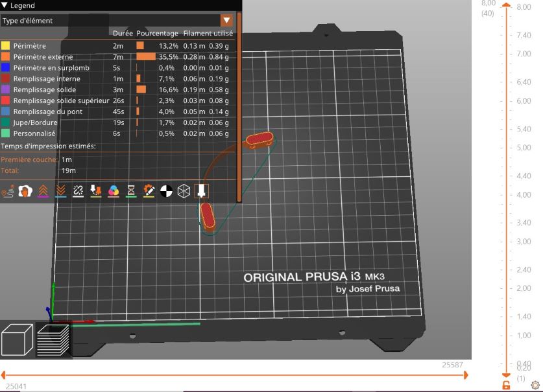
Task: Toggle print pauses hourglass icon
Action: click(x=131, y=191)
